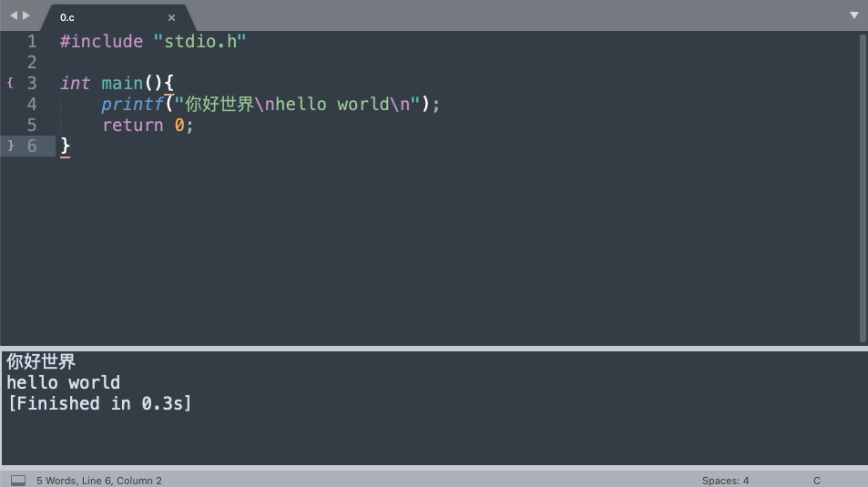Click the status bar text "Line 6, Column 2"
The width and height of the screenshot is (868, 487).
[122, 481]
